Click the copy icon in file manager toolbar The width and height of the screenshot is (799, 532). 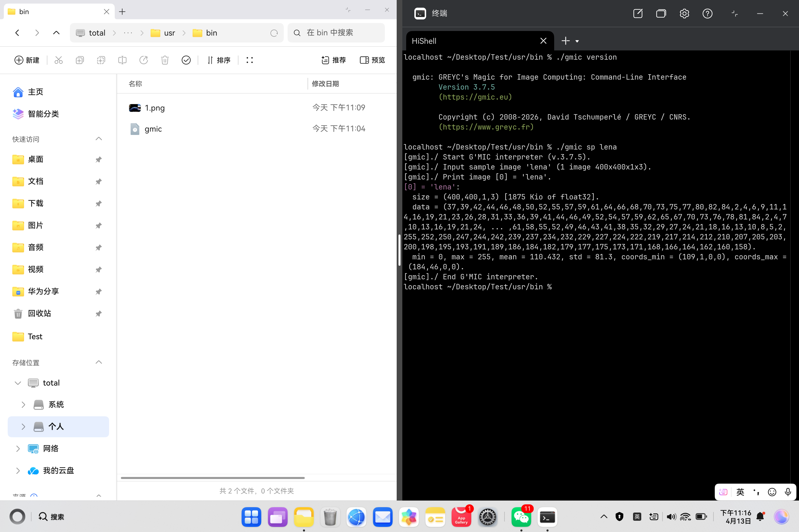point(80,60)
